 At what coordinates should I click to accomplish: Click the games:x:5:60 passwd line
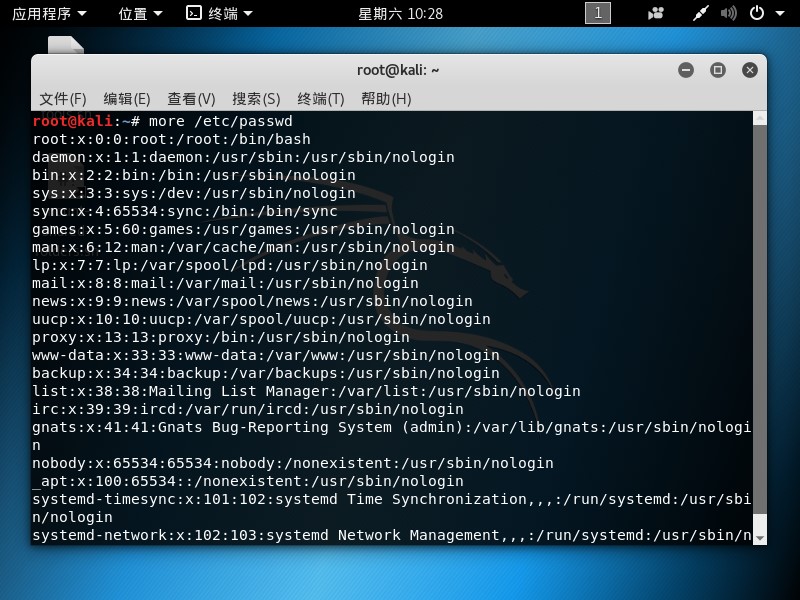coord(243,229)
